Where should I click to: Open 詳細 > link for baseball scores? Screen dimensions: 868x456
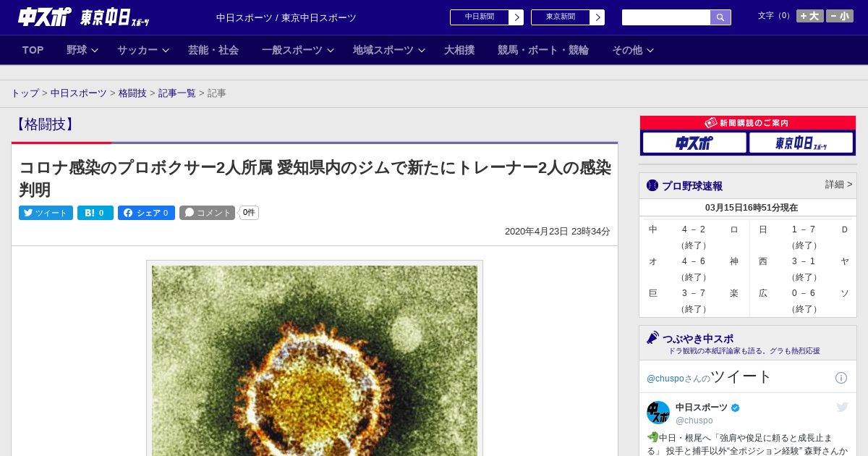839,185
